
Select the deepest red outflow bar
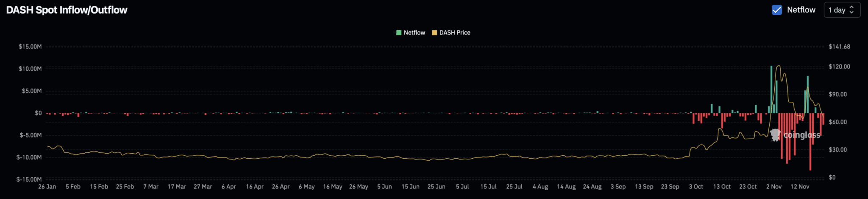point(810,142)
